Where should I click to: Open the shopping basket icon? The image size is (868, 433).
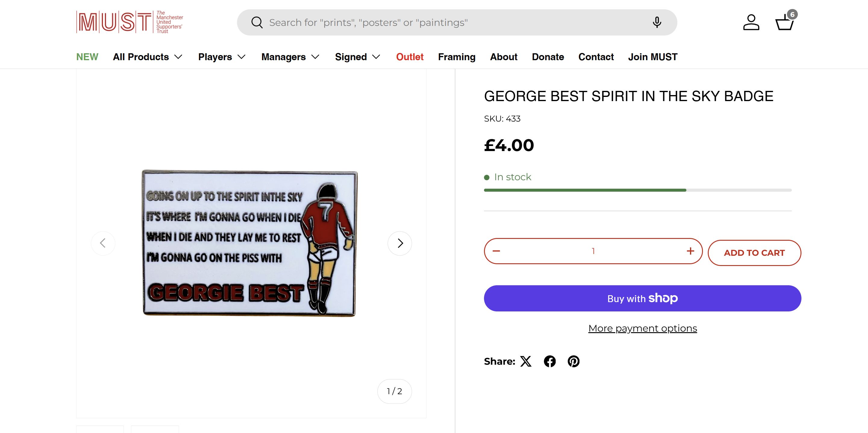point(785,23)
